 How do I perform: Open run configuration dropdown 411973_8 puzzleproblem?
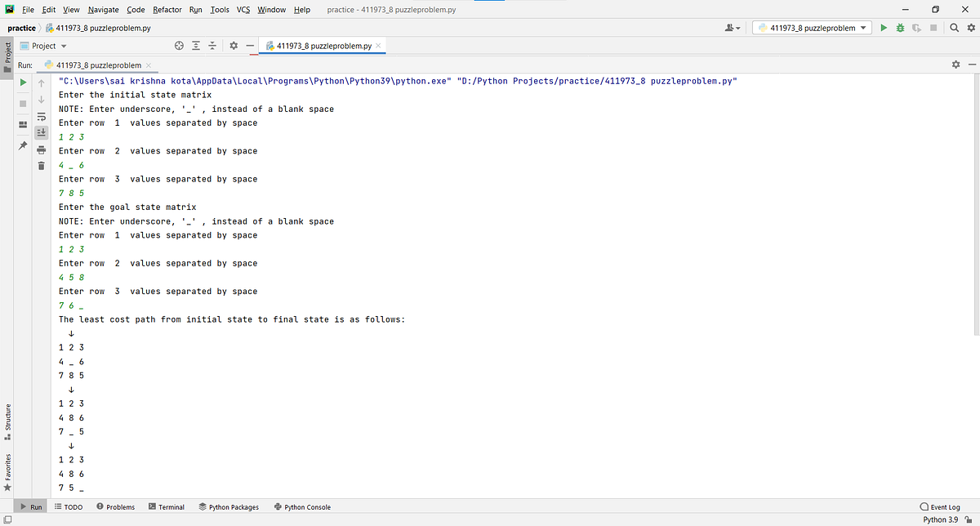[x=812, y=28]
